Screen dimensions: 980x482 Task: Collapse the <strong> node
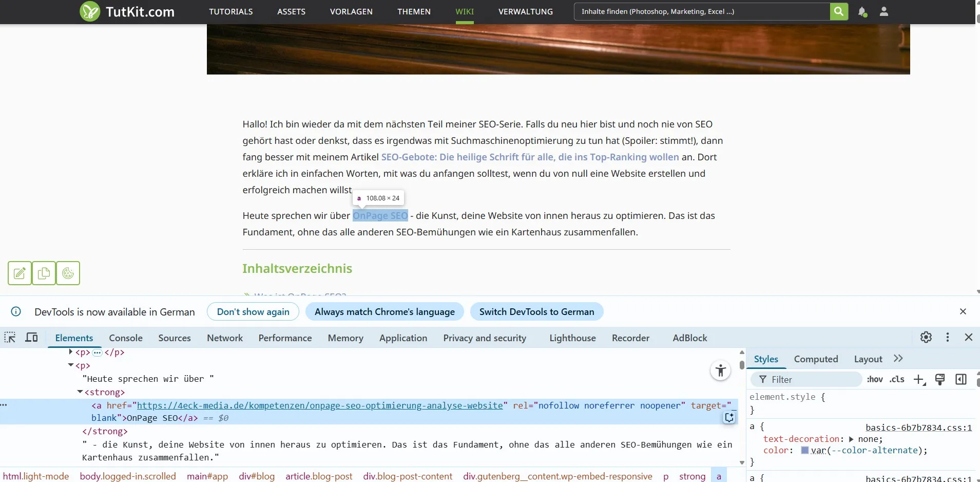click(80, 392)
